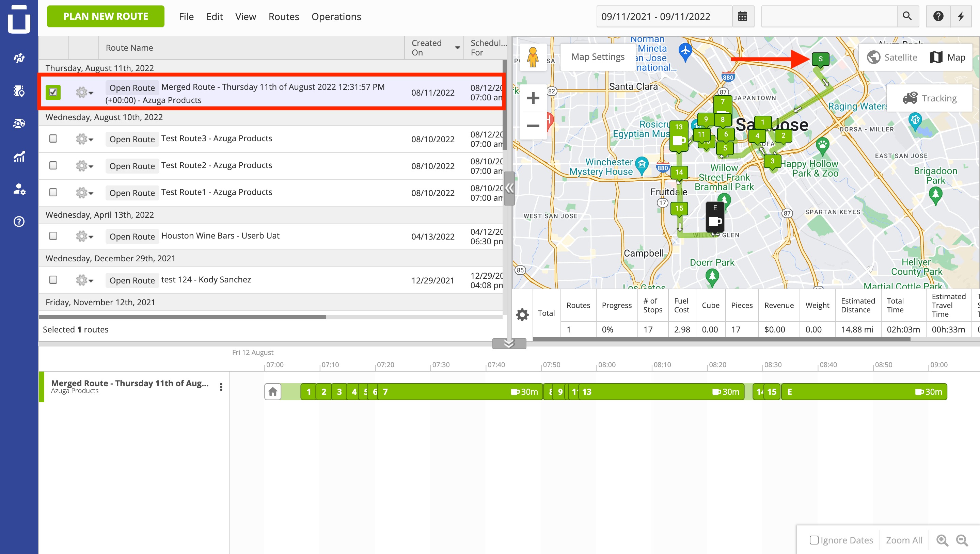Open the totals table gear settings
Viewport: 980px width, 554px height.
pos(522,314)
